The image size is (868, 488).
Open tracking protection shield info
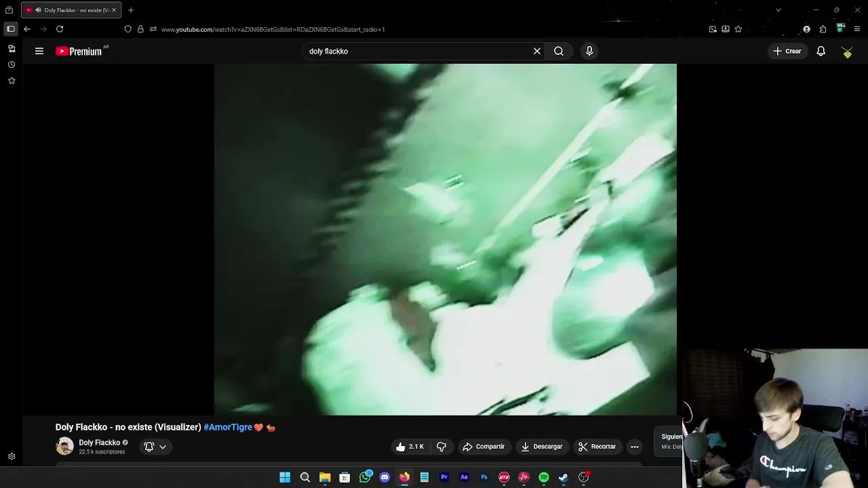[x=127, y=29]
